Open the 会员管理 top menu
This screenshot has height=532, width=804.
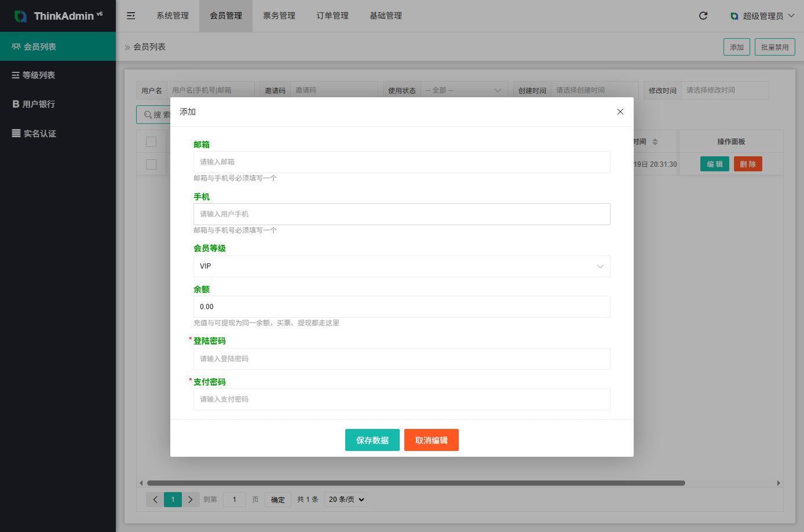(x=226, y=16)
